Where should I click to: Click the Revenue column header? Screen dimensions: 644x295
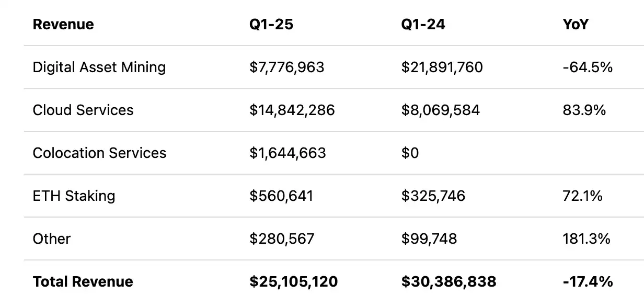63,25
